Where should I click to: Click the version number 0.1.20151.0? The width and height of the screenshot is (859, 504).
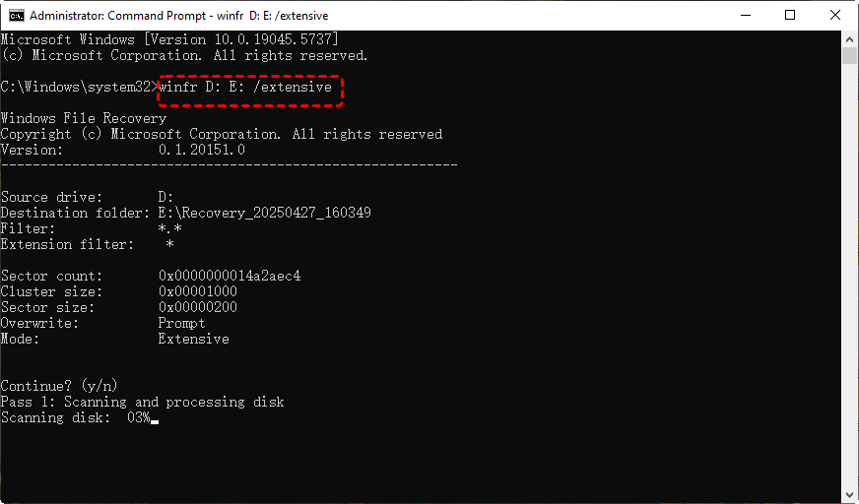tap(201, 150)
